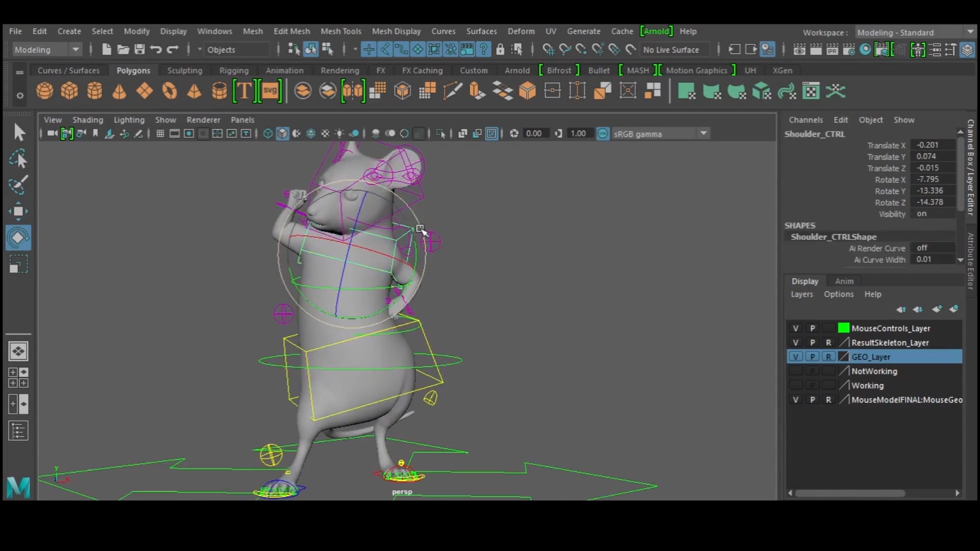Viewport: 980px width, 551px height.
Task: Open Channels menu in Channel Box
Action: click(x=805, y=120)
